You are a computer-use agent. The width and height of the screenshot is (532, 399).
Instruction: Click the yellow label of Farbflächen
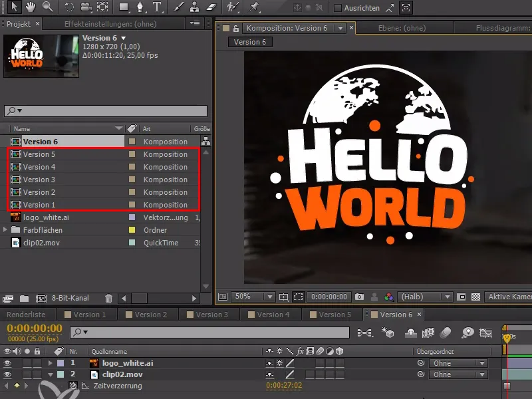point(132,230)
